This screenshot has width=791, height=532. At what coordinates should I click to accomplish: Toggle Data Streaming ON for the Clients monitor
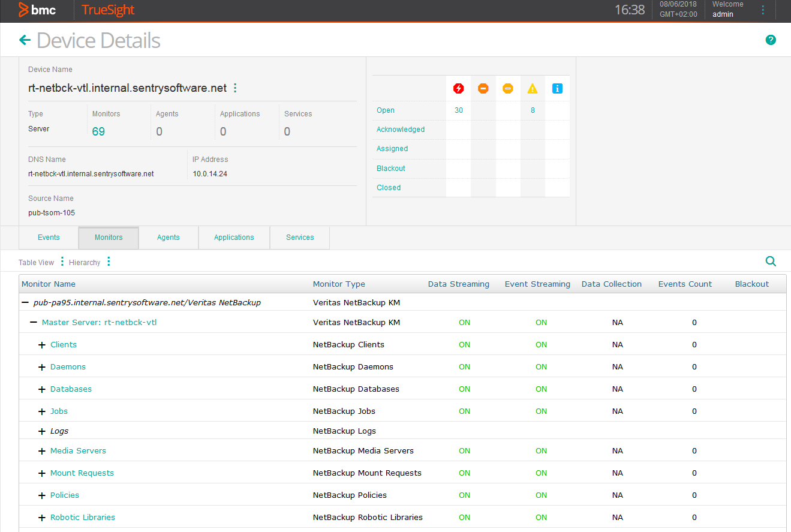464,344
